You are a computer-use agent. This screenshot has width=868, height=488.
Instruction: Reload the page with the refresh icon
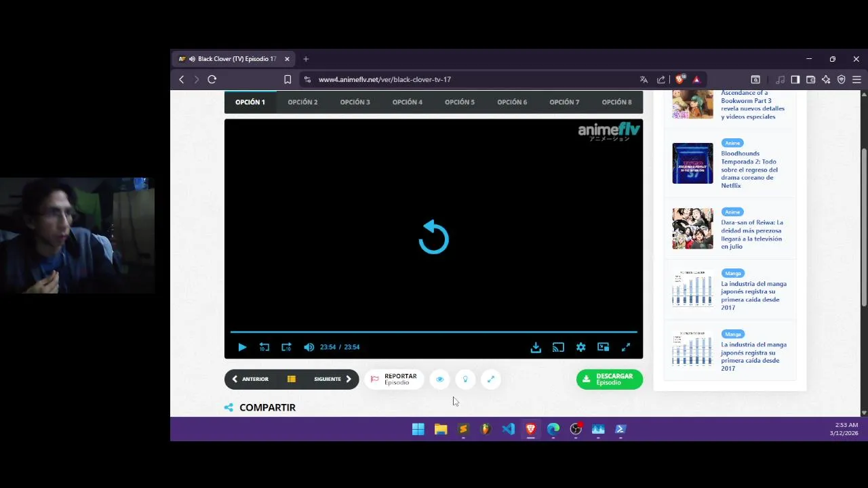point(212,79)
